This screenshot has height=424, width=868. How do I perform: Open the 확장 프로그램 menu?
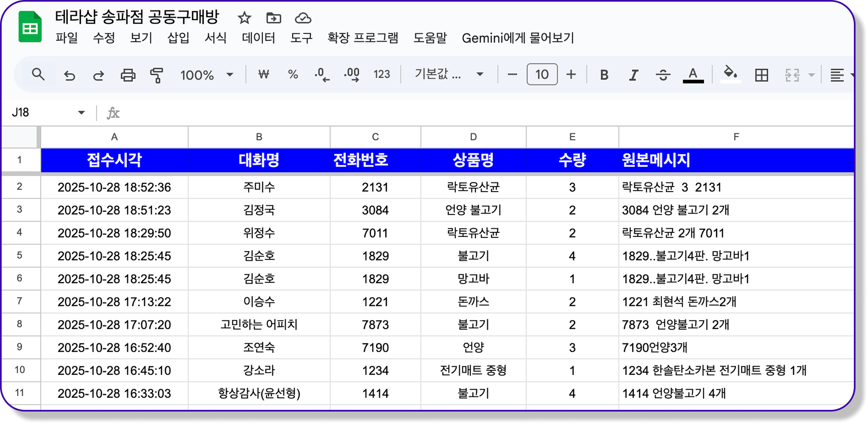click(362, 38)
